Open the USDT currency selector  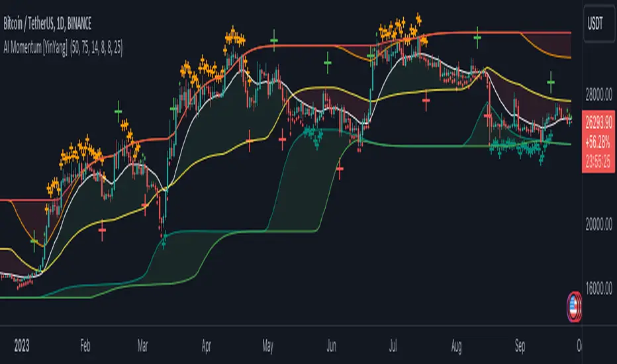pyautogui.click(x=598, y=24)
